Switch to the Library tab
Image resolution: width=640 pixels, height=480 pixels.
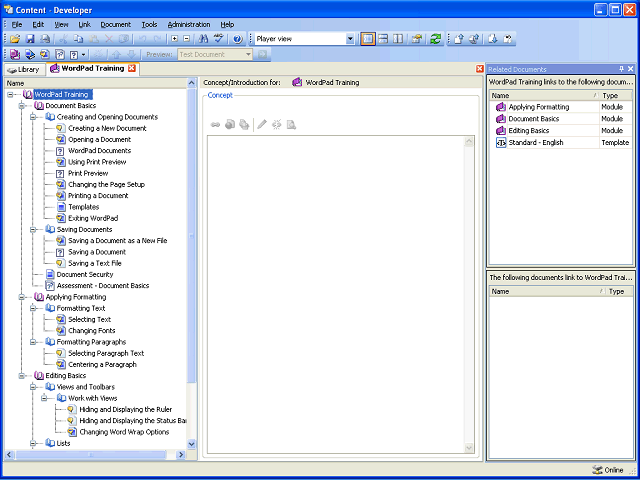click(x=24, y=69)
